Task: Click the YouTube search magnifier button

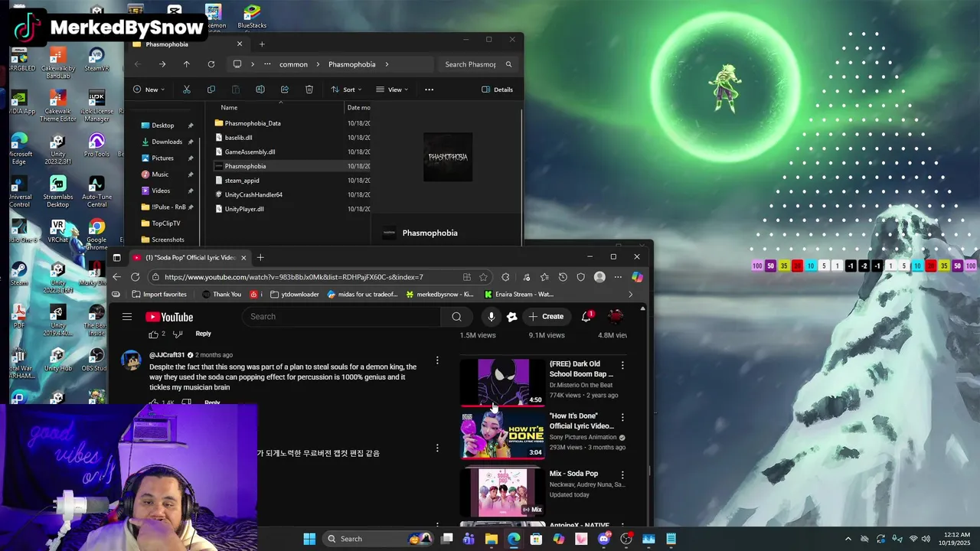Action: point(456,317)
